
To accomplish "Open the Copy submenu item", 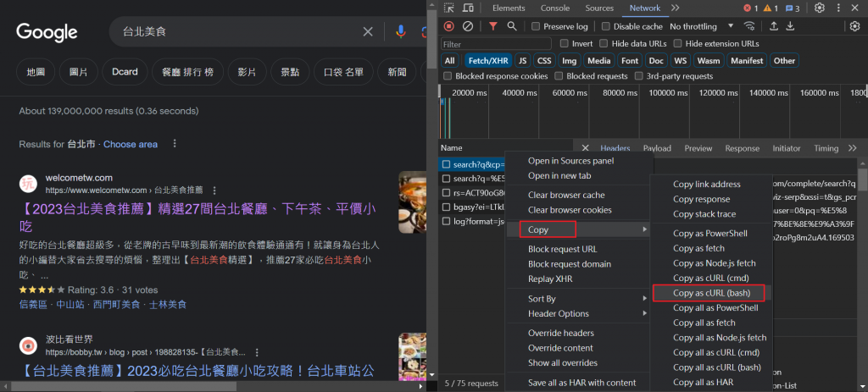I will click(576, 229).
